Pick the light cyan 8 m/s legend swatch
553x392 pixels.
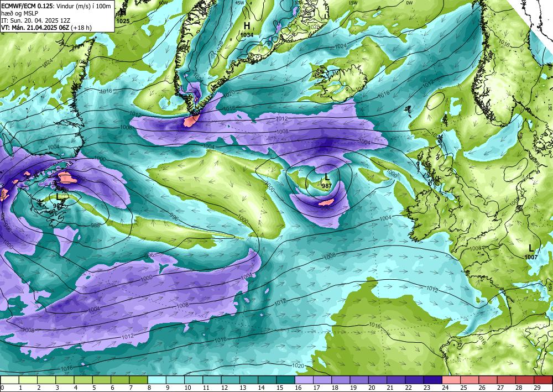click(156, 380)
